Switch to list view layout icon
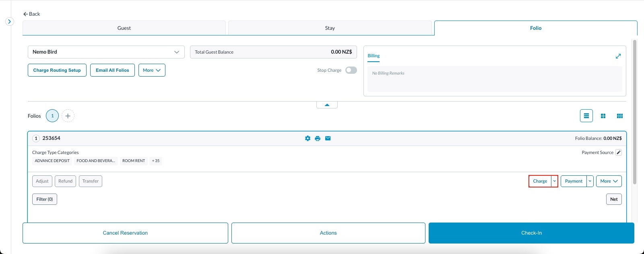 [x=586, y=116]
